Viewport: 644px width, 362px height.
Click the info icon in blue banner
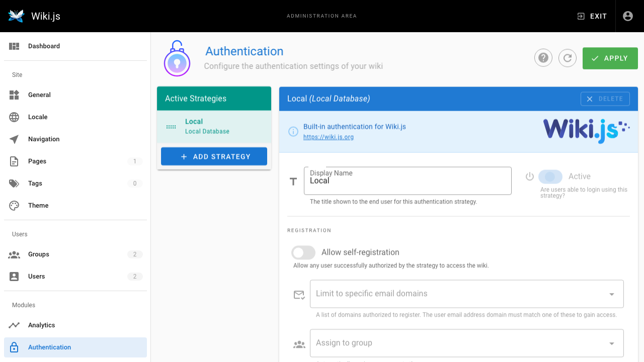tap(293, 132)
